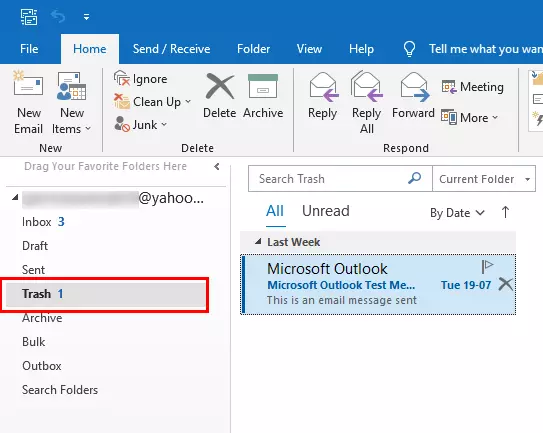
Task: Flag the Microsoft Outlook Test Message
Action: (x=487, y=266)
